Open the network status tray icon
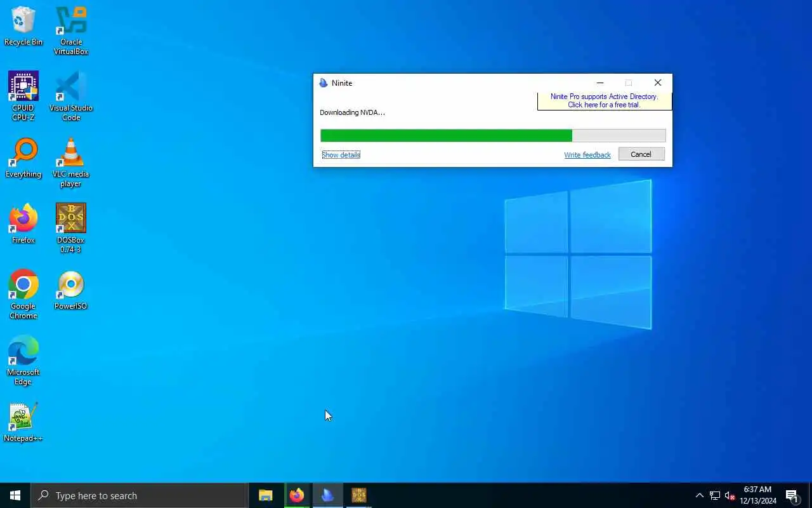Image resolution: width=812 pixels, height=508 pixels. 714,495
